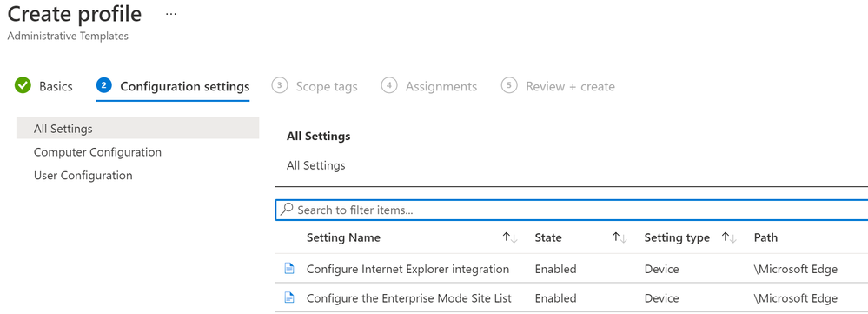Click document icon for Enterprise Mode Site List
The height and width of the screenshot is (314, 868).
click(x=289, y=298)
